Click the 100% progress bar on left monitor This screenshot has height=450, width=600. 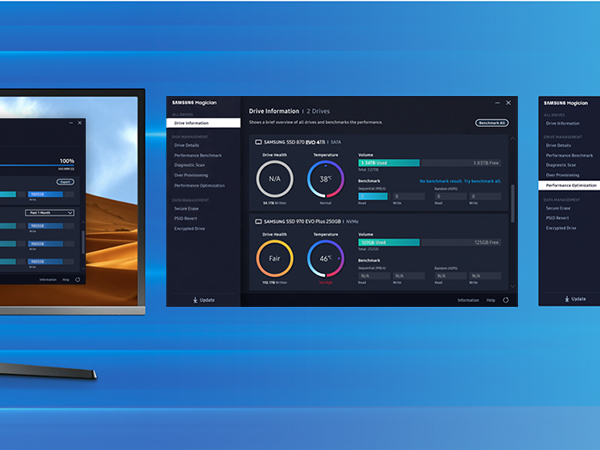pos(37,165)
